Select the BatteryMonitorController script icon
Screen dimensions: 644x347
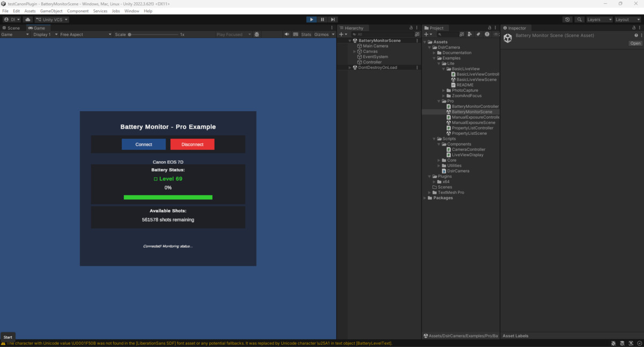point(449,106)
